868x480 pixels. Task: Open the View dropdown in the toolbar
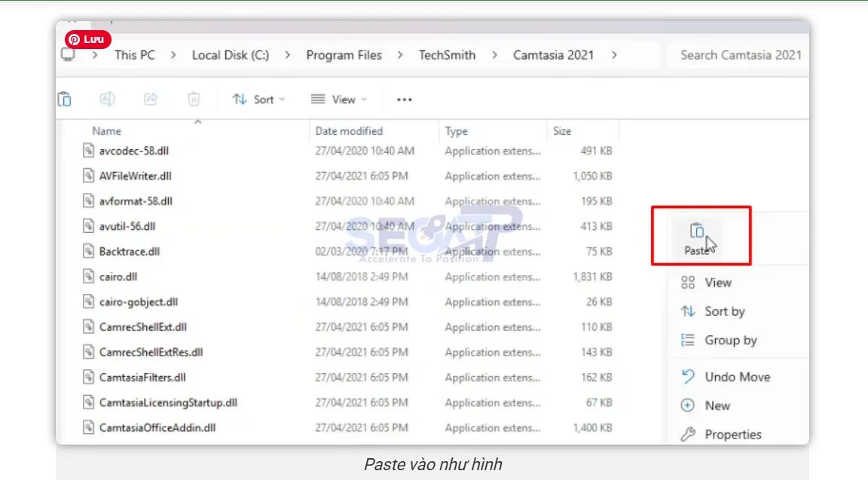coord(338,99)
